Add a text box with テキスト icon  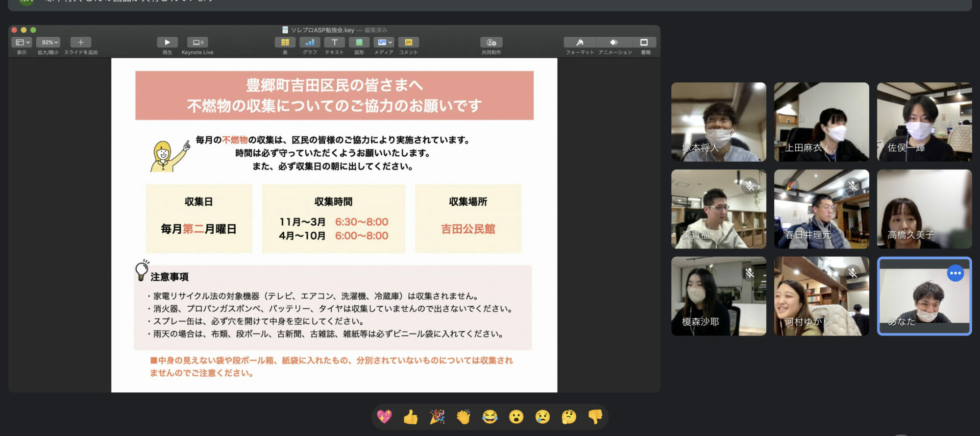(334, 43)
